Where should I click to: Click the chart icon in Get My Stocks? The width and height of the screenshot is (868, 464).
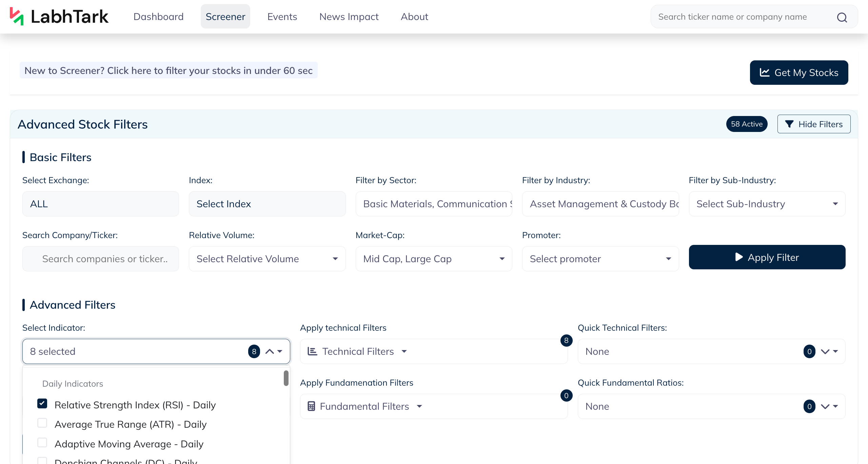[x=765, y=72]
